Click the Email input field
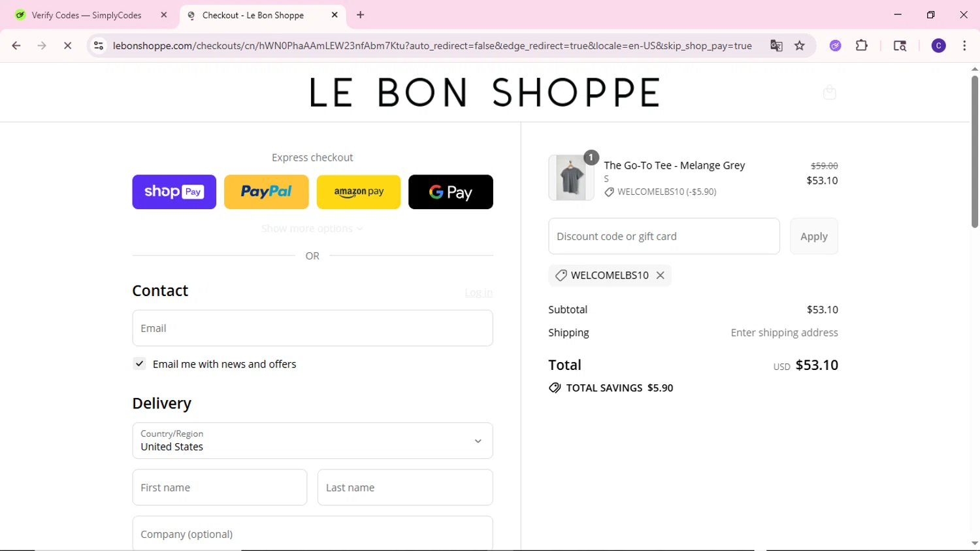Viewport: 980px width, 551px height. (x=312, y=328)
